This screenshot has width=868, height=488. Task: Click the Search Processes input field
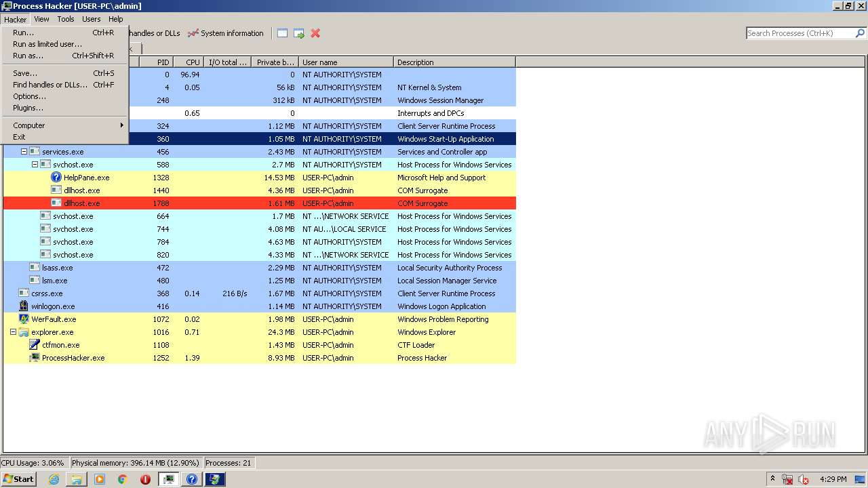pos(800,33)
